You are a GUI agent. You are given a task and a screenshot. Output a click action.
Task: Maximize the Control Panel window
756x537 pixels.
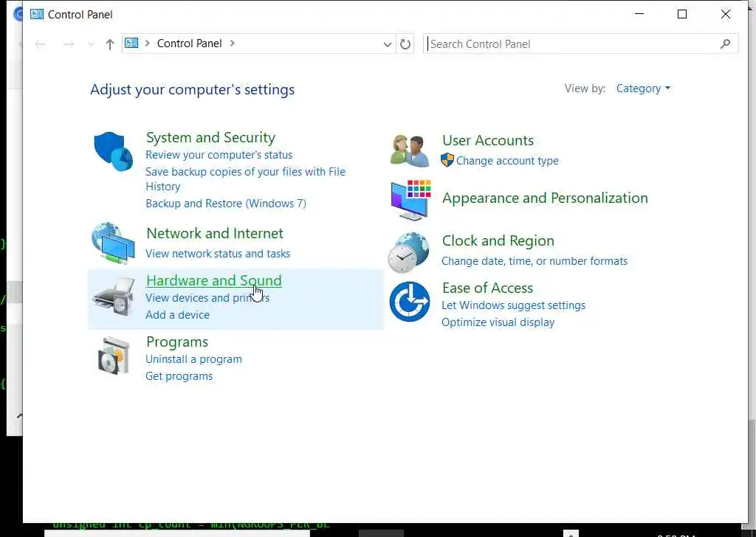681,15
